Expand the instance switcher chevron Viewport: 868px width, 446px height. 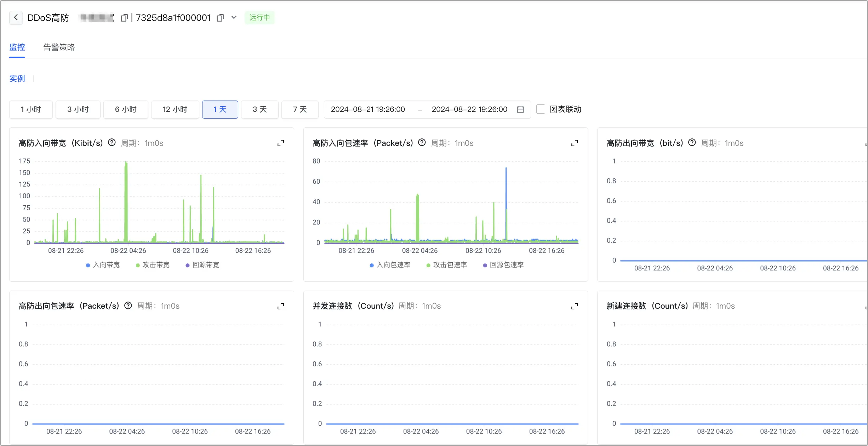click(x=234, y=17)
